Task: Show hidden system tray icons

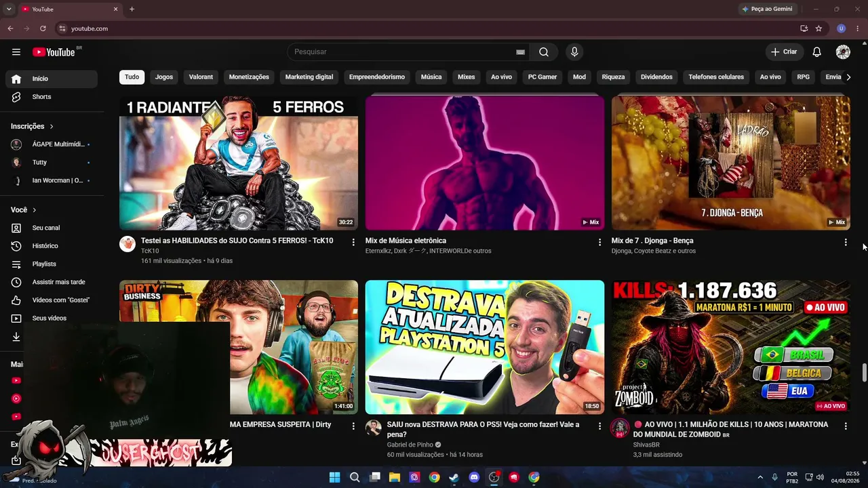Action: tap(759, 477)
